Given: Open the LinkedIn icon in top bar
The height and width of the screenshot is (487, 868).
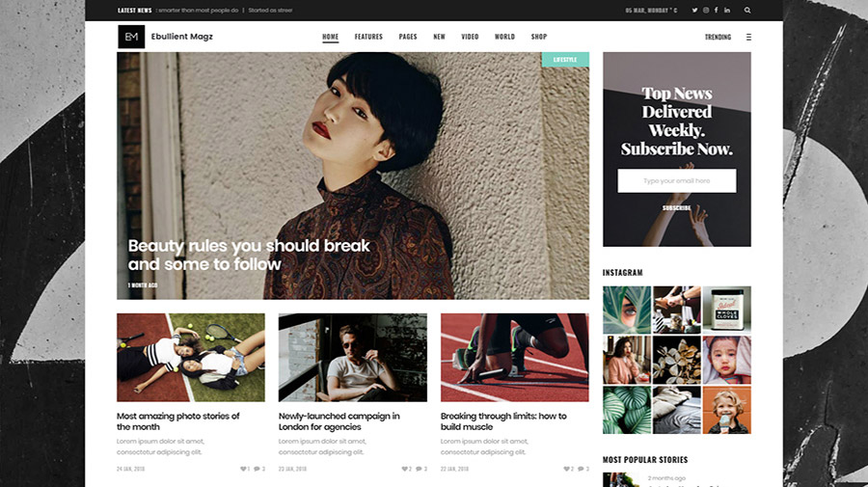Looking at the screenshot, I should click(x=727, y=10).
